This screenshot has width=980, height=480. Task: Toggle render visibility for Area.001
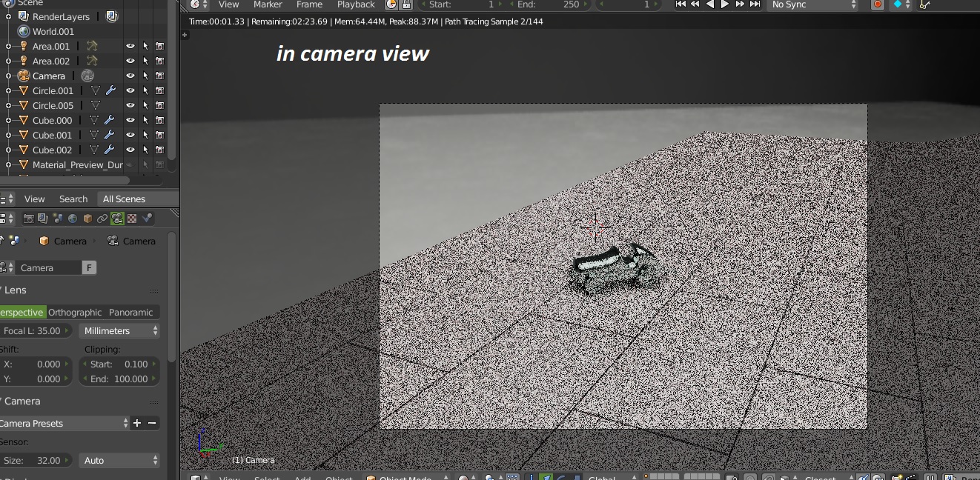coord(160,46)
